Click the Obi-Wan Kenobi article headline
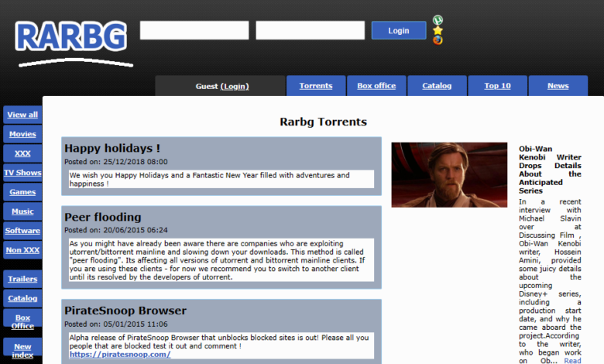604x364 pixels. [550, 170]
